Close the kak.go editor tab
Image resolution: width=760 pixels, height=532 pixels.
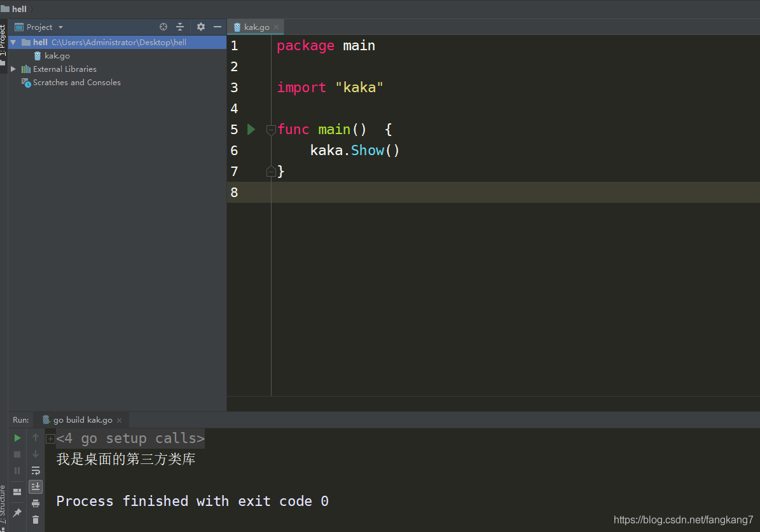(276, 27)
